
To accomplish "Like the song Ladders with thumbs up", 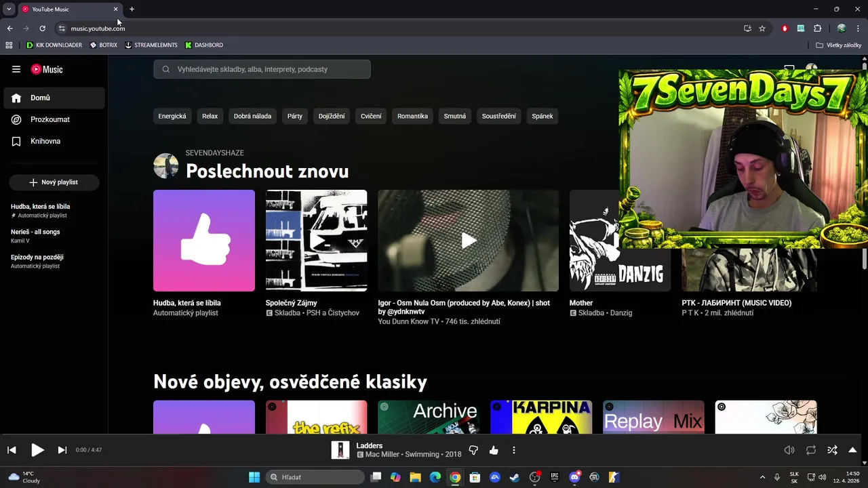I will pyautogui.click(x=494, y=450).
